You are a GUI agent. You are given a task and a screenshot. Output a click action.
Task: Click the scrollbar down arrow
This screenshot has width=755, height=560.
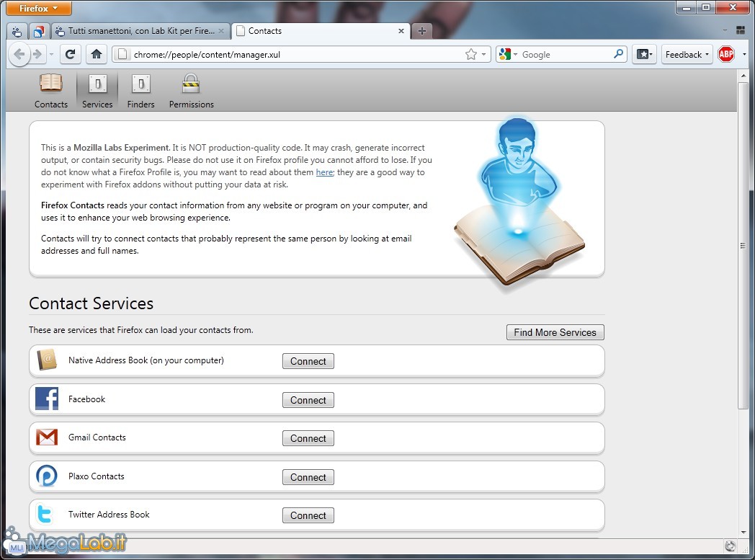743,532
